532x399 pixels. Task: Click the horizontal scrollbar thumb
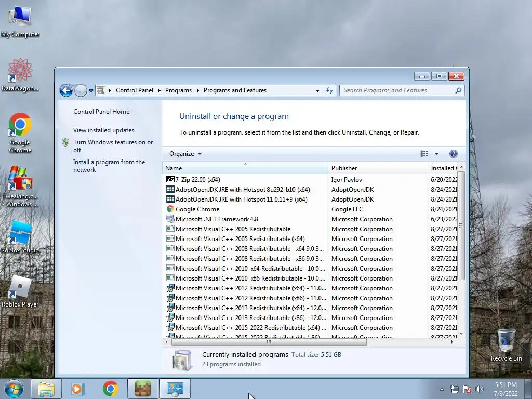click(x=269, y=342)
